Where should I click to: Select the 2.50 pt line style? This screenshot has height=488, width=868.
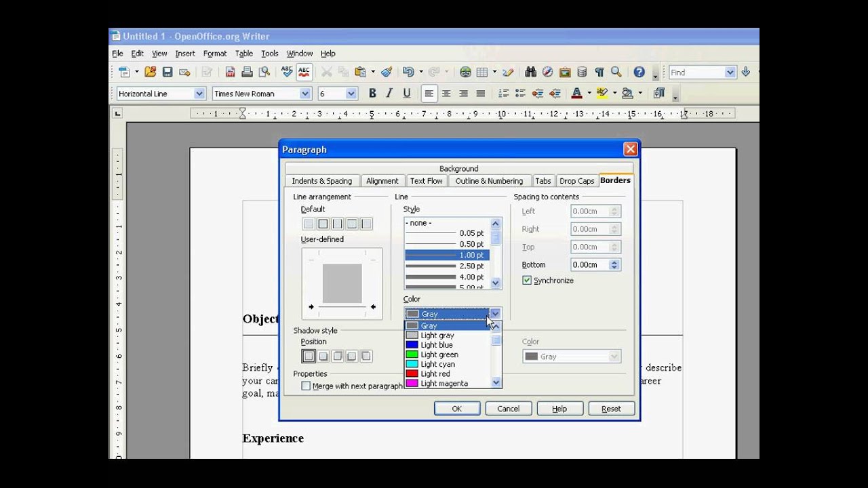click(x=448, y=266)
